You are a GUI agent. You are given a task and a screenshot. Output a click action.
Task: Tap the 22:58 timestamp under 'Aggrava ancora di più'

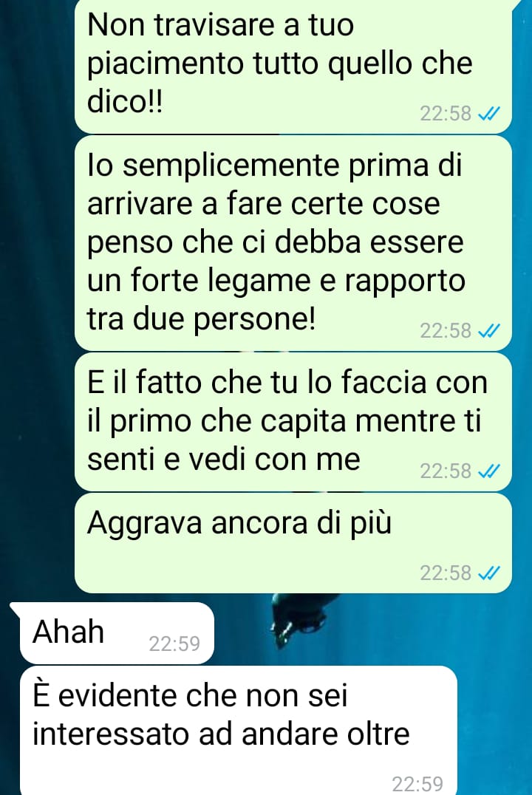[446, 573]
